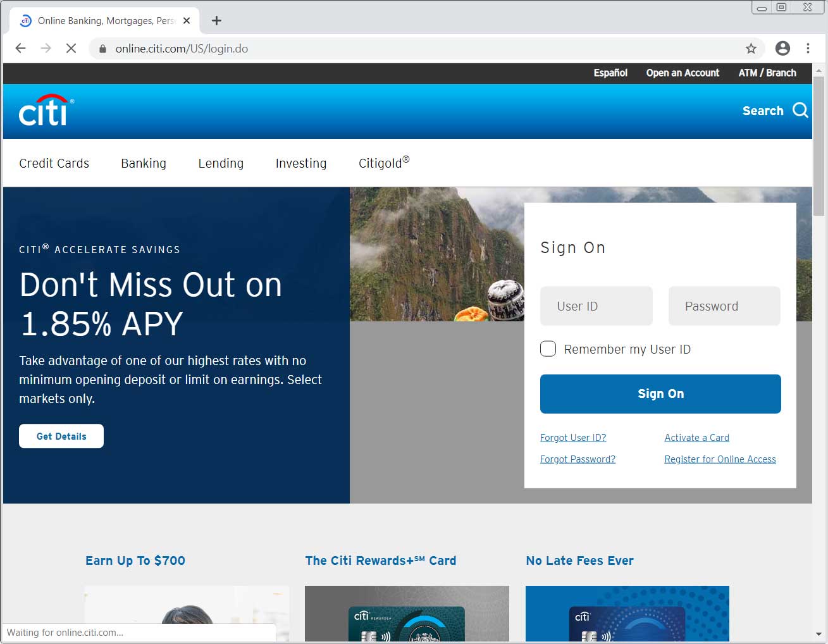Click the Search label in the header
Image resolution: width=828 pixels, height=644 pixels.
tap(763, 111)
